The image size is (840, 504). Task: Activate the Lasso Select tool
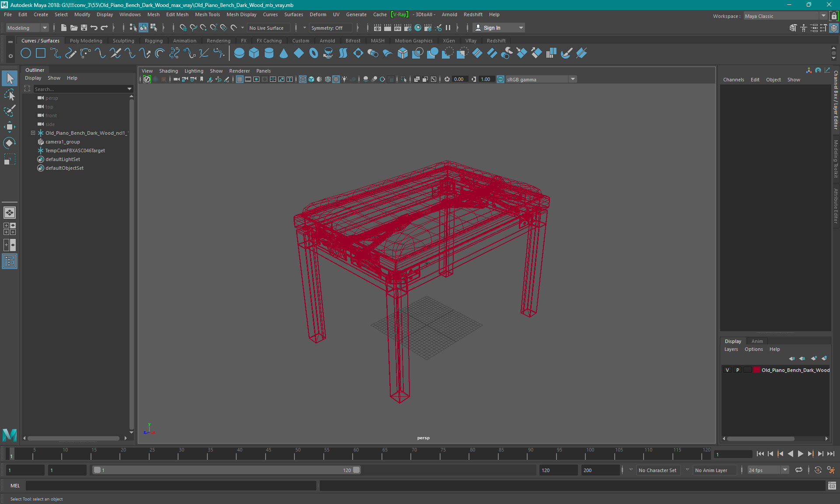tap(10, 94)
